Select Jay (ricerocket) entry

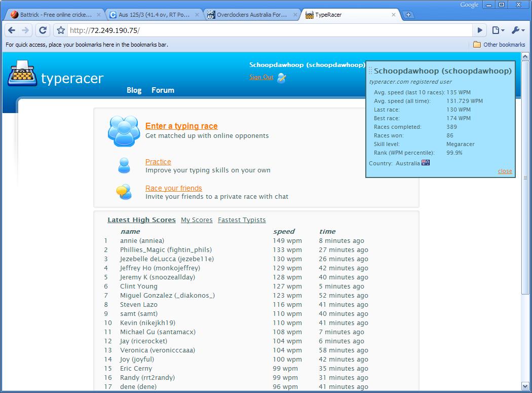143,341
